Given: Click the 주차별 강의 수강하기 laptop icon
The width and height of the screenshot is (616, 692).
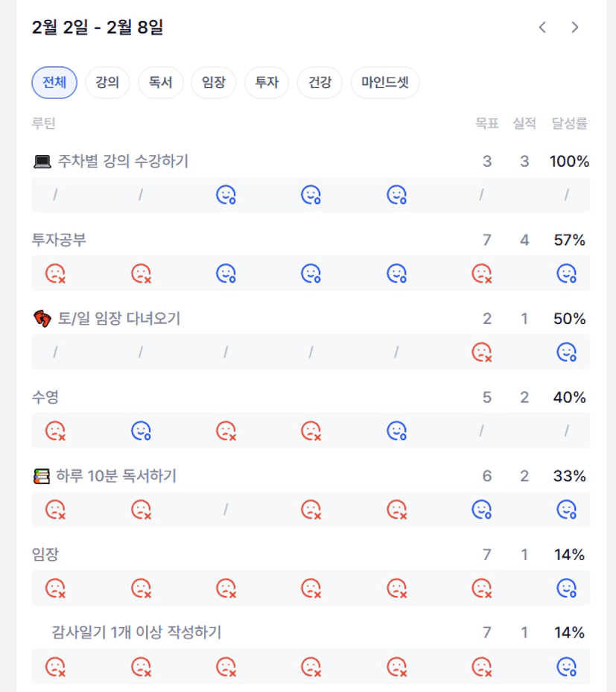Looking at the screenshot, I should pyautogui.click(x=42, y=162).
